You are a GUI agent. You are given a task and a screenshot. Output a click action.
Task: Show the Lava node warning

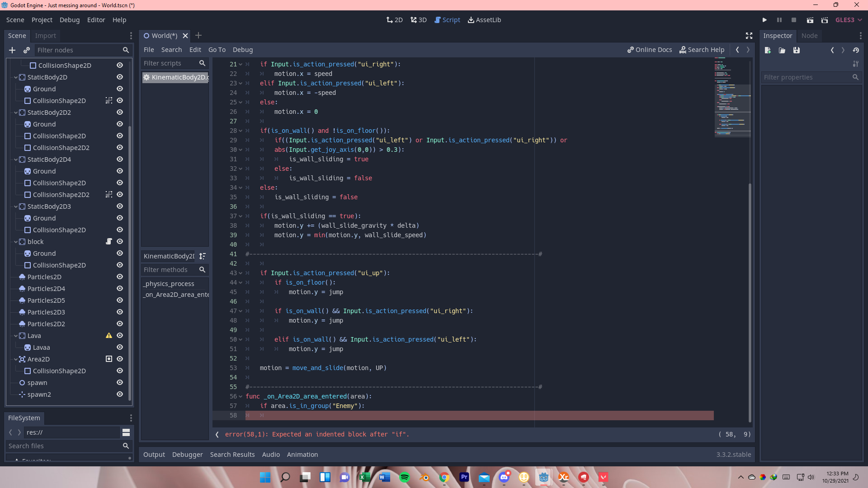coord(108,336)
